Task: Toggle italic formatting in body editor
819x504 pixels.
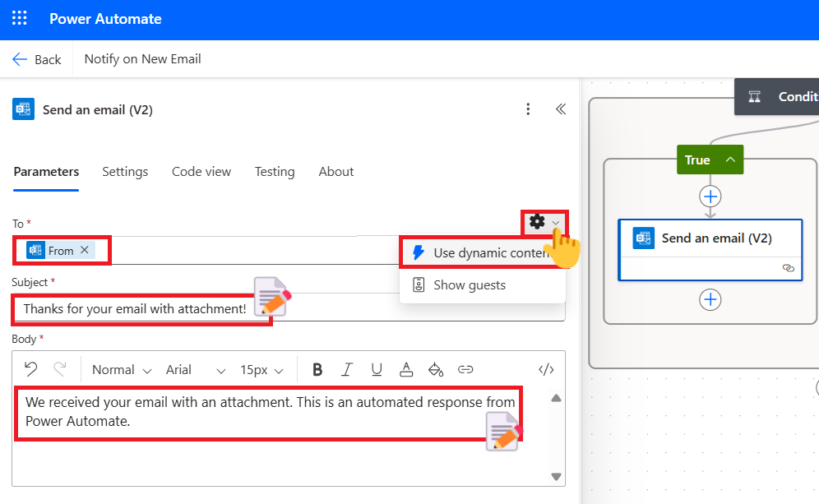Action: tap(347, 370)
